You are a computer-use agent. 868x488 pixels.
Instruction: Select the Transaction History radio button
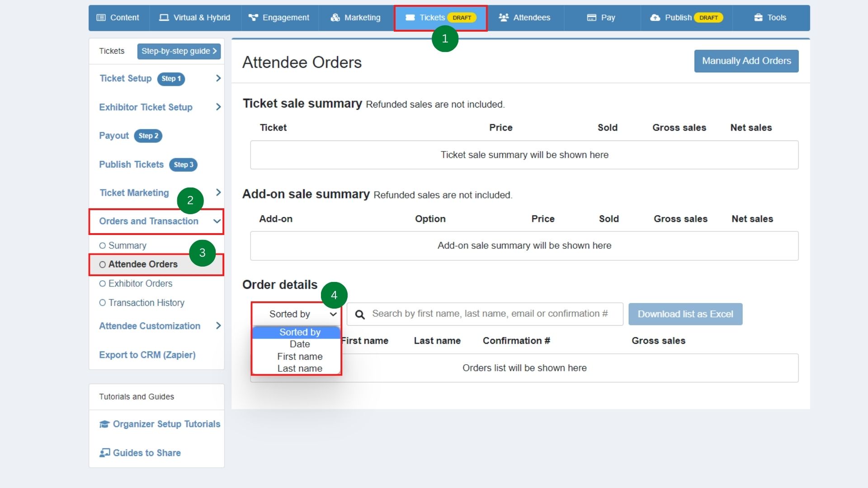pos(102,303)
